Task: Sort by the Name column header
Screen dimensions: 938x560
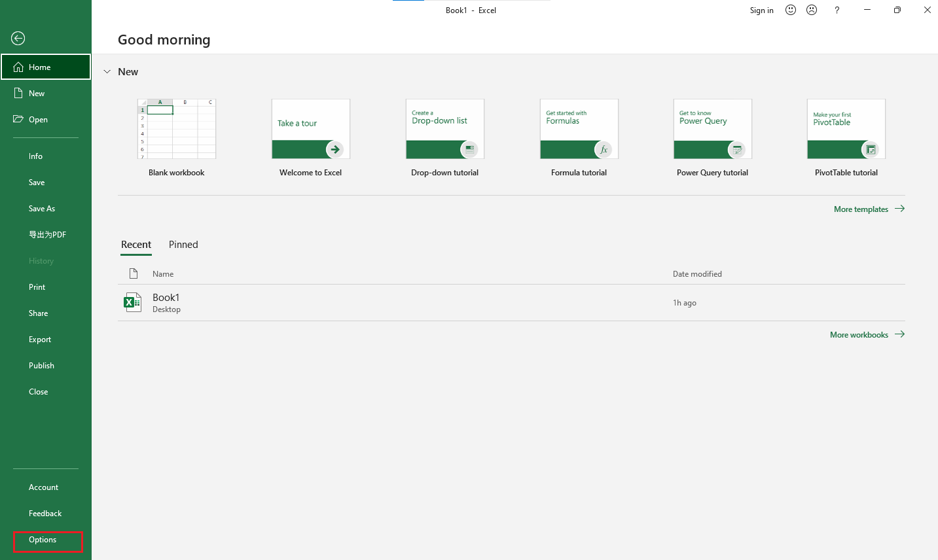Action: tap(163, 274)
